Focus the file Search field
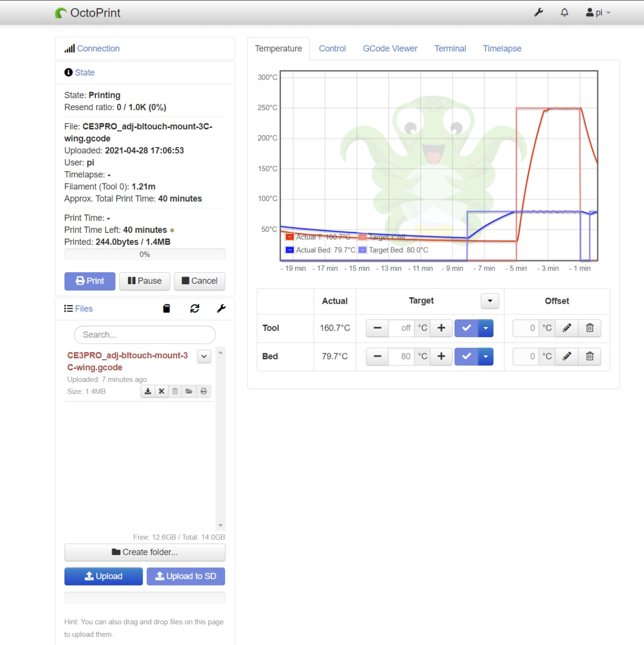 (x=145, y=335)
